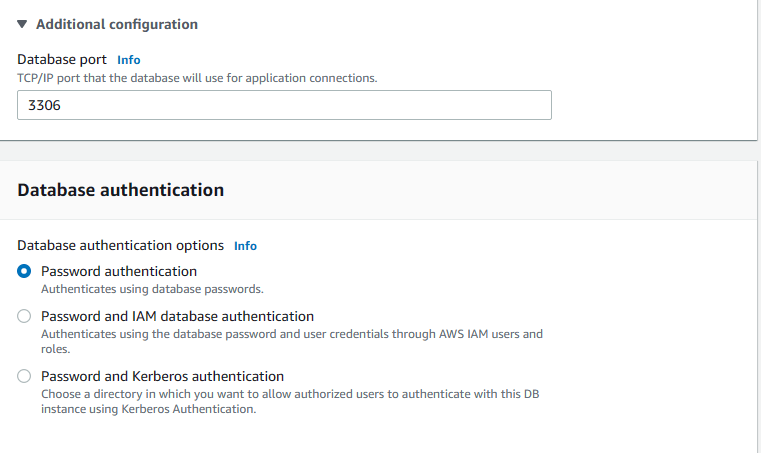This screenshot has height=453, width=761.
Task: Click the 'Database authentication' section heading
Action: (x=120, y=190)
